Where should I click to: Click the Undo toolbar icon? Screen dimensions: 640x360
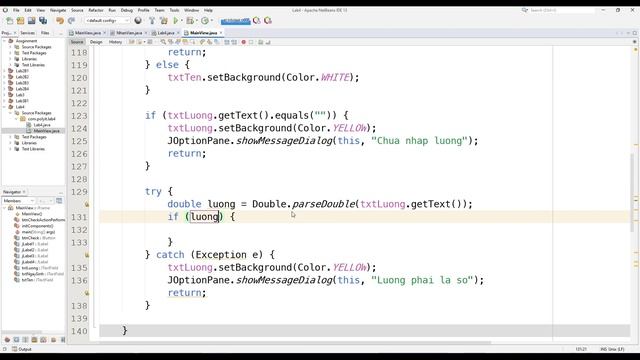60,20
